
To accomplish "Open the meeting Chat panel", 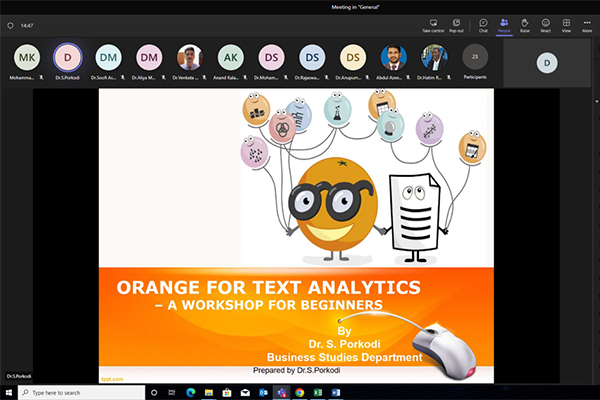I will 483,22.
